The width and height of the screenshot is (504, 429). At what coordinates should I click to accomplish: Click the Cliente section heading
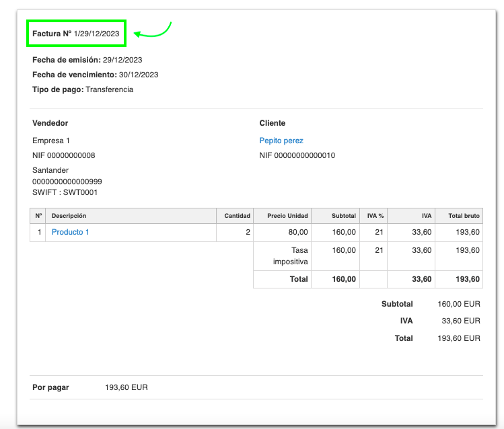click(273, 123)
